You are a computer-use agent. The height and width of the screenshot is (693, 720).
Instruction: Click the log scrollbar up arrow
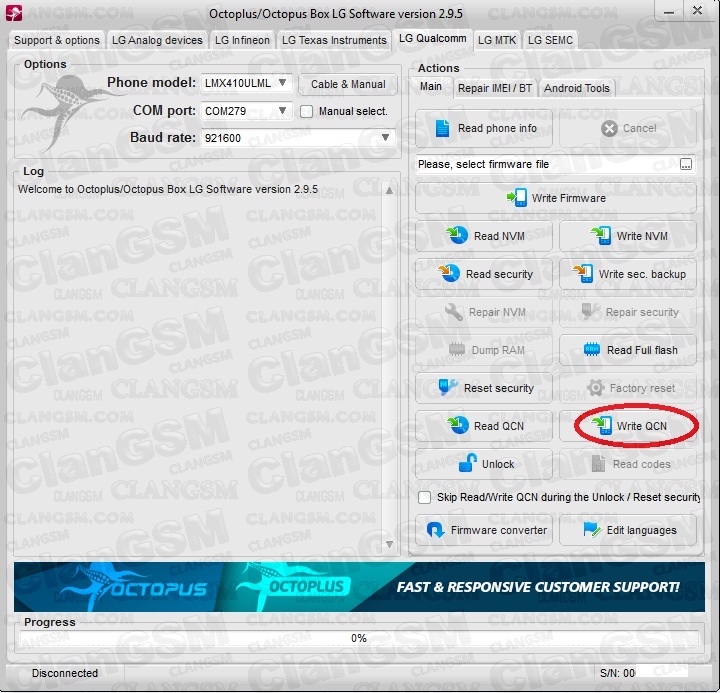point(389,190)
